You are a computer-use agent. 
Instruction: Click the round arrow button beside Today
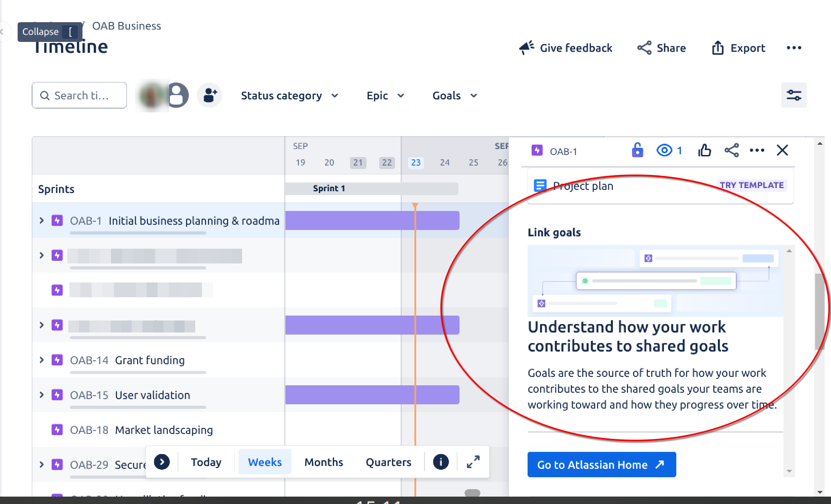click(162, 462)
